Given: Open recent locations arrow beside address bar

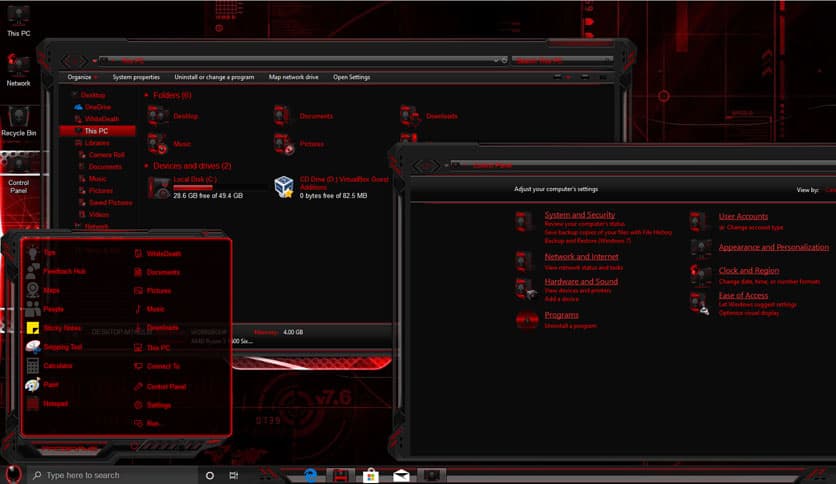Looking at the screenshot, I should pos(94,61).
